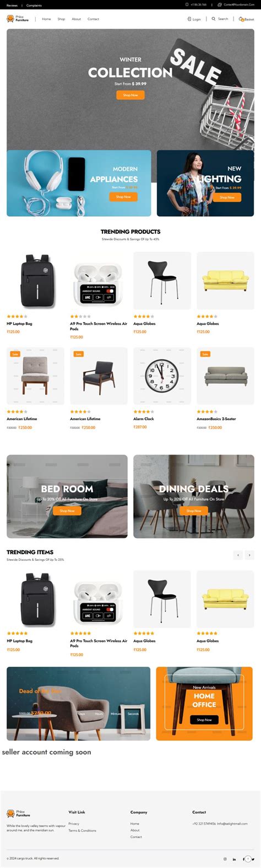261x868 pixels.
Task: Click the Phlox Furniture logo in header
Action: [x=18, y=19]
